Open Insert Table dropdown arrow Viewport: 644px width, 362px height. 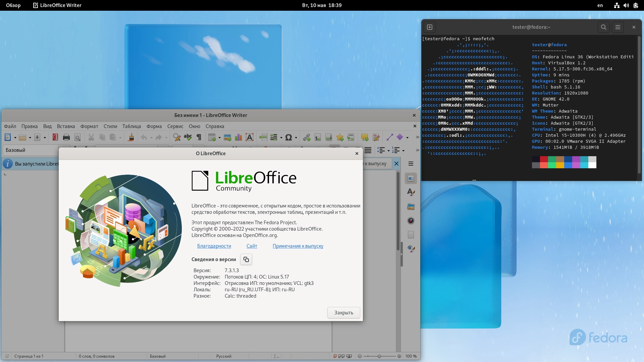(219, 138)
